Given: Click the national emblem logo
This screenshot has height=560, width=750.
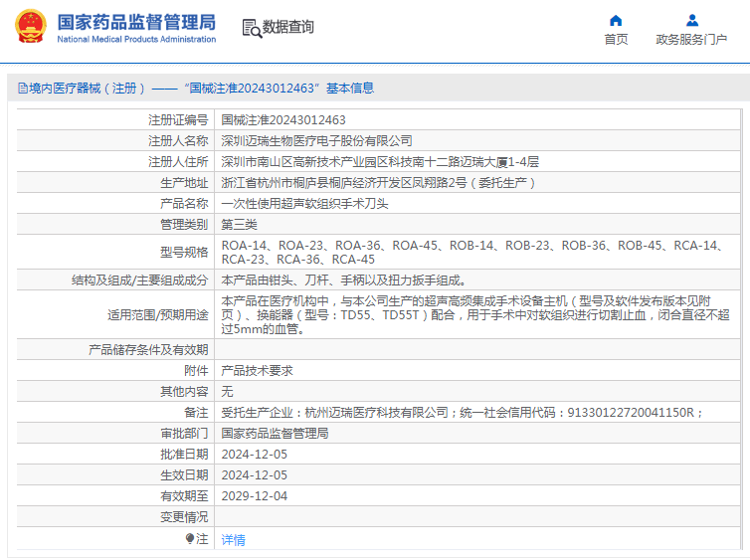Looking at the screenshot, I should tap(31, 27).
